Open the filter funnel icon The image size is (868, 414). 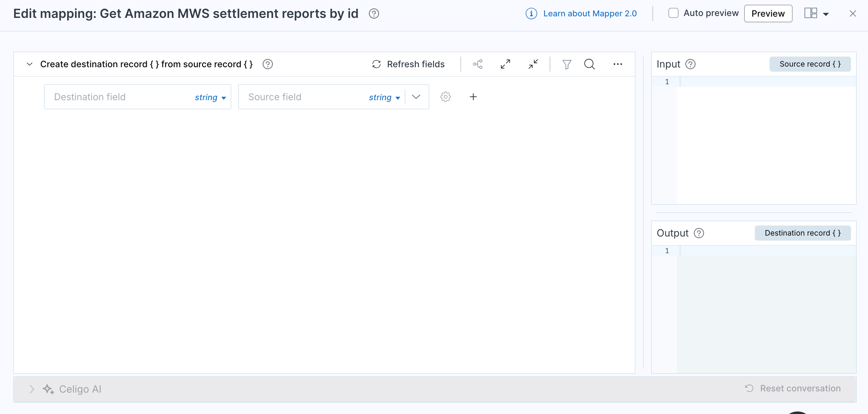pyautogui.click(x=567, y=64)
